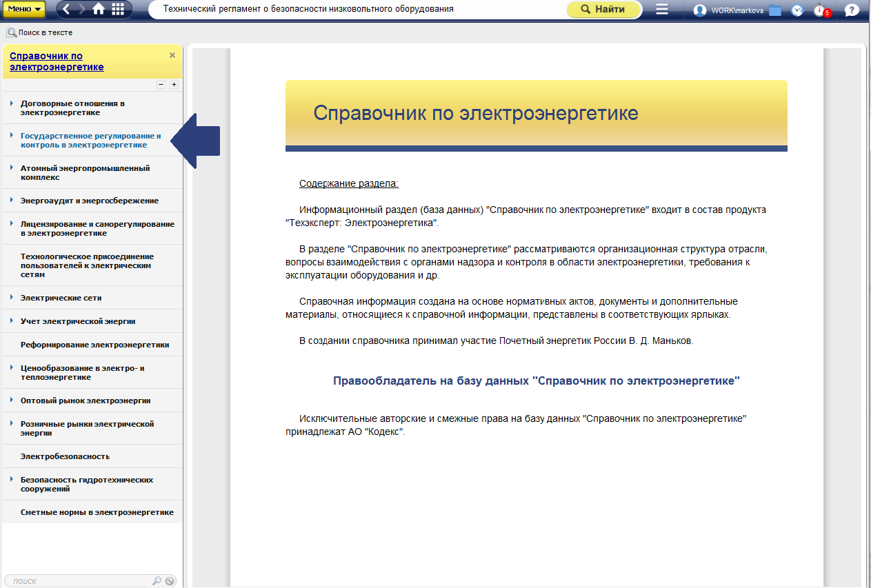Open the blue folder icon in header
This screenshot has width=871, height=588.
(x=775, y=10)
